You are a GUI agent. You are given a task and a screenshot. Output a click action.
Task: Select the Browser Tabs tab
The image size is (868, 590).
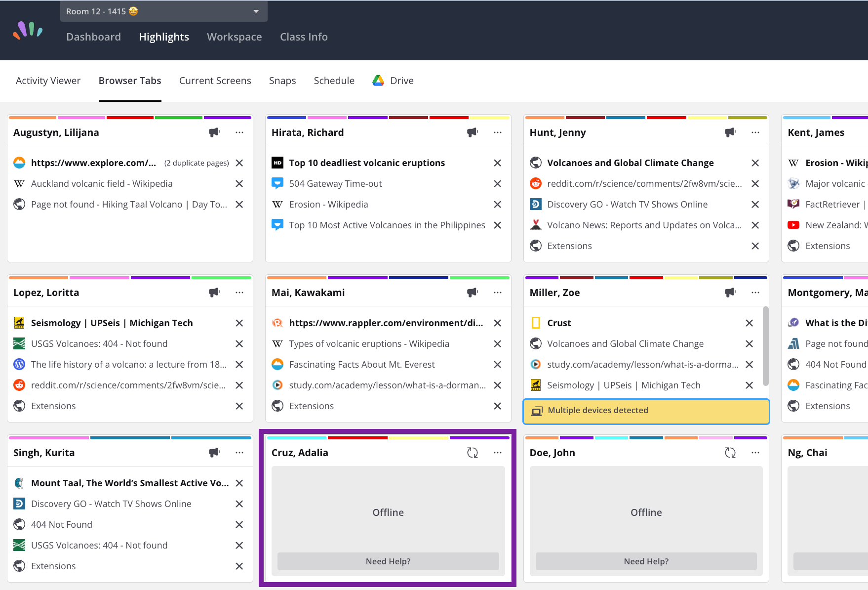pos(130,81)
